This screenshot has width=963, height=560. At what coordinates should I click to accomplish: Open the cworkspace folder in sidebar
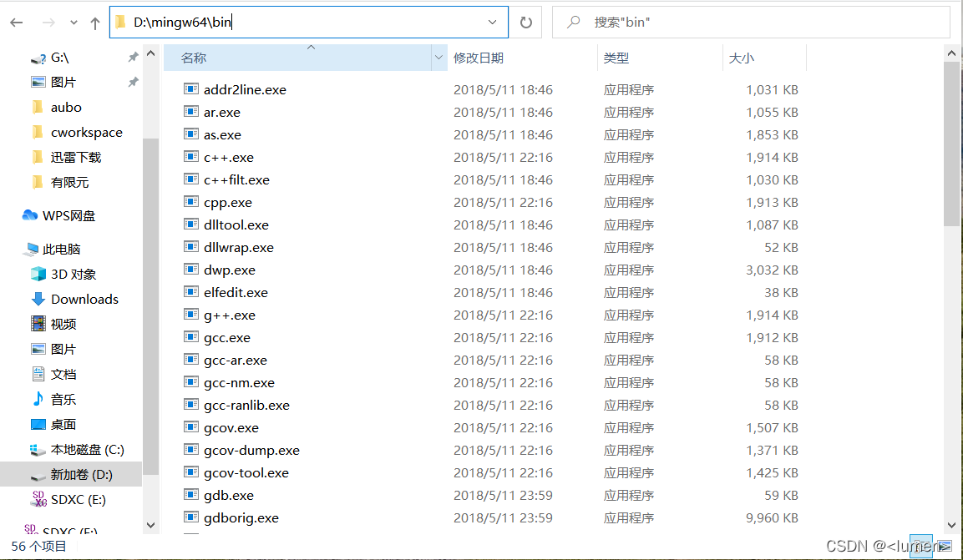coord(87,133)
